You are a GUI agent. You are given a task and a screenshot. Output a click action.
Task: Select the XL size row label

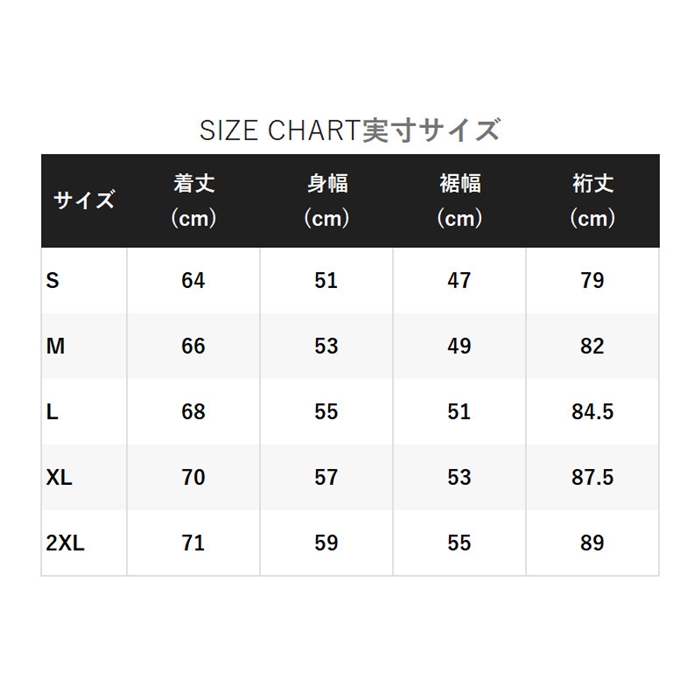(x=59, y=477)
